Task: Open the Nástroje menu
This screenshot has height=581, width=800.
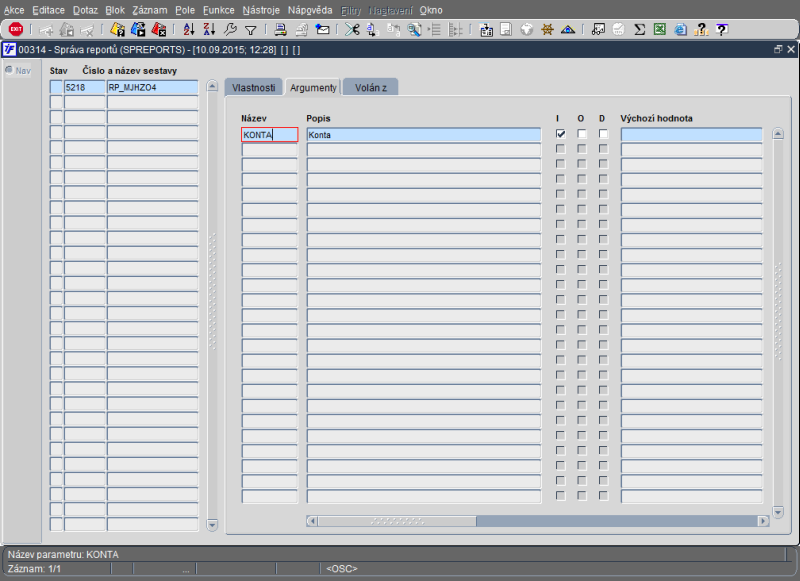Action: tap(261, 10)
